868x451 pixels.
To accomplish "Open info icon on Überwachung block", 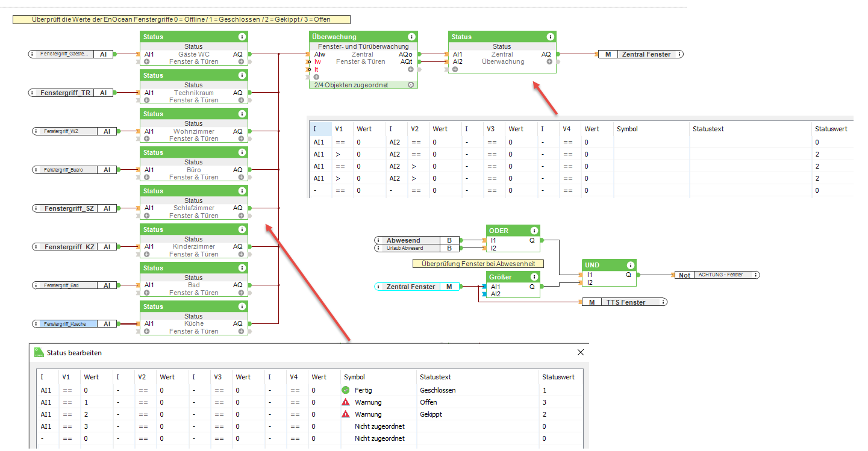I will pyautogui.click(x=411, y=37).
